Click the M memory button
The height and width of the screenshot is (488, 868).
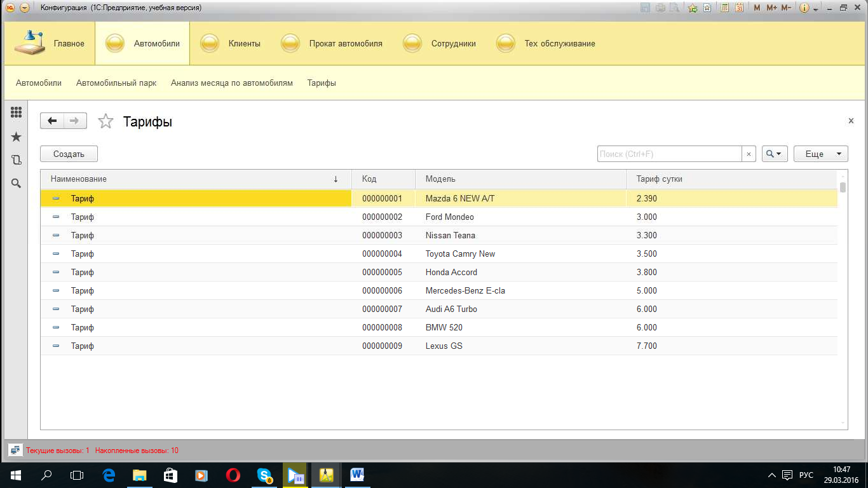click(x=757, y=8)
